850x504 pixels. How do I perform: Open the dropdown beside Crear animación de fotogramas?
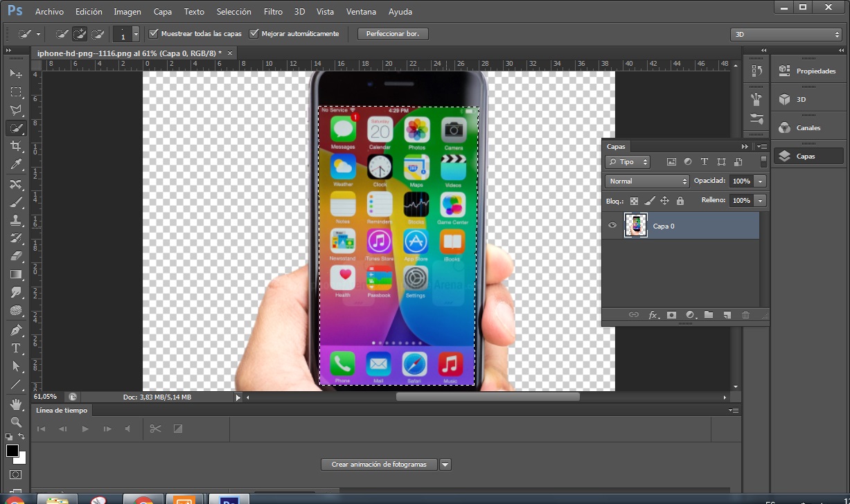coord(445,465)
